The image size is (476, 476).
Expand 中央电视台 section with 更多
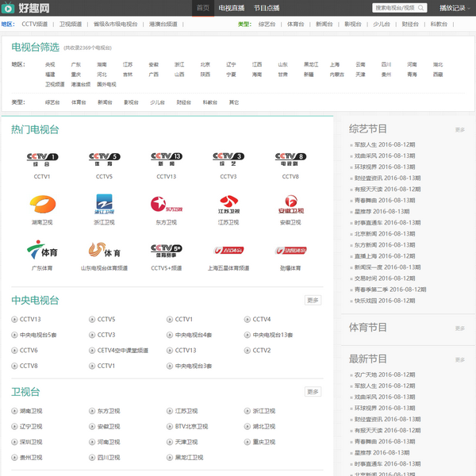coord(313,301)
